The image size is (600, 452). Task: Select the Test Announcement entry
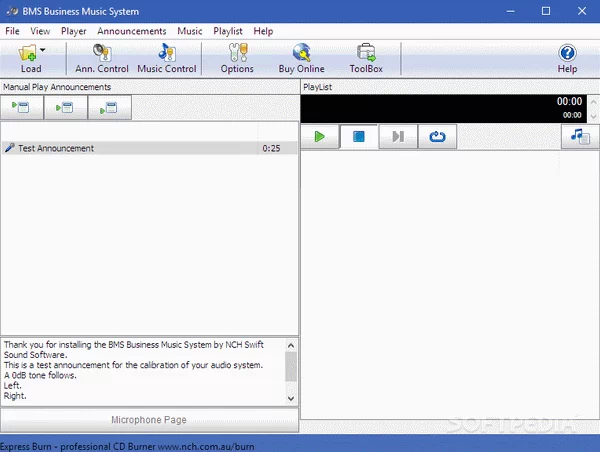(x=56, y=148)
